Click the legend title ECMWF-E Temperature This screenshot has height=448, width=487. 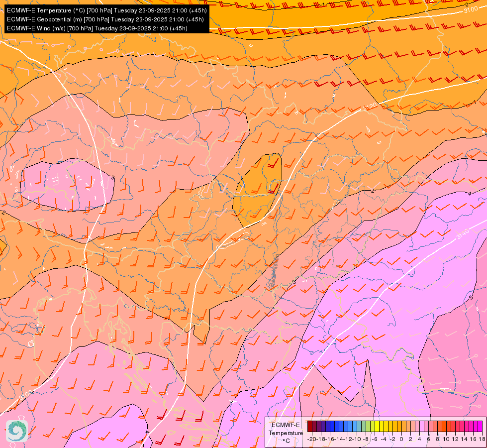[x=286, y=429]
